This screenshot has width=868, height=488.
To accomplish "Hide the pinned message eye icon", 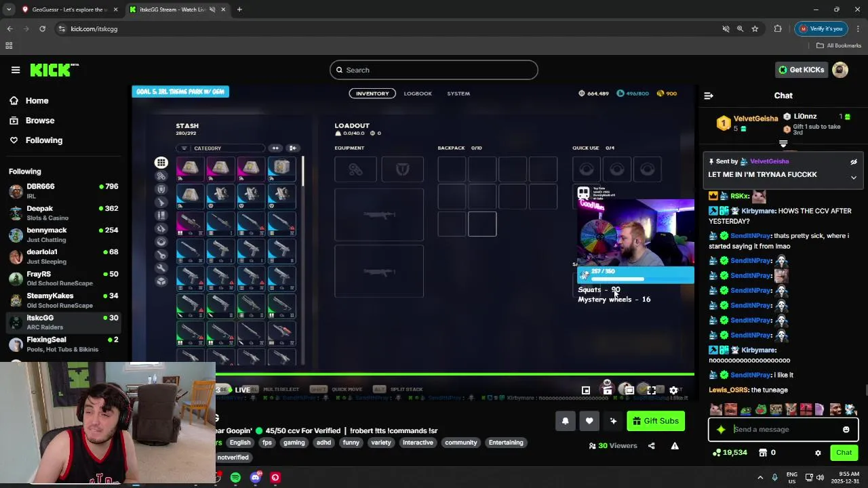I will pos(854,162).
